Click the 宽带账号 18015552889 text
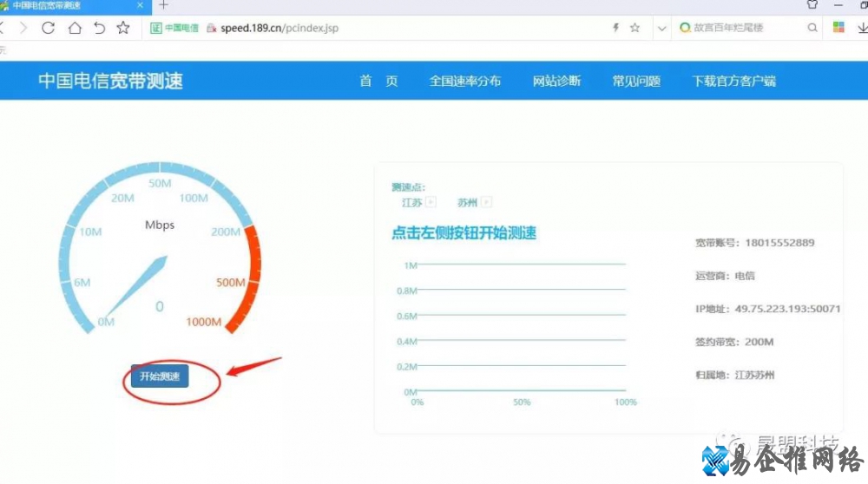Image resolution: width=868 pixels, height=484 pixels. pos(754,243)
